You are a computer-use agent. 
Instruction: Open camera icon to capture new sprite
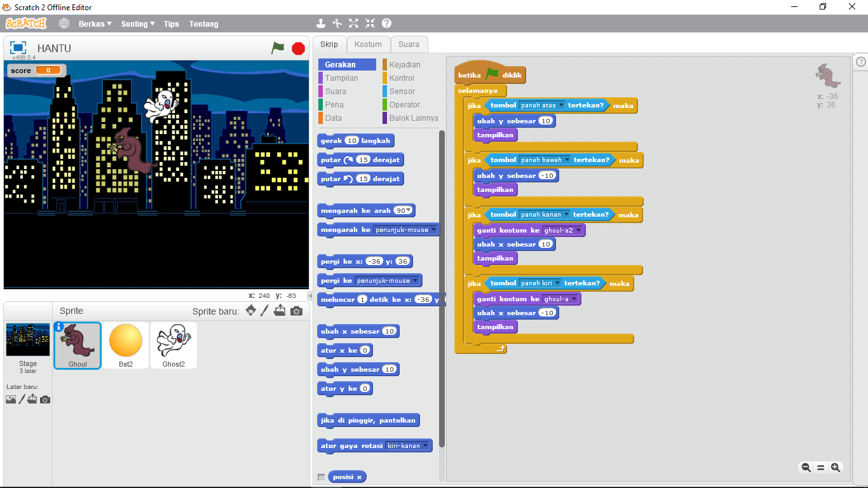[x=294, y=311]
